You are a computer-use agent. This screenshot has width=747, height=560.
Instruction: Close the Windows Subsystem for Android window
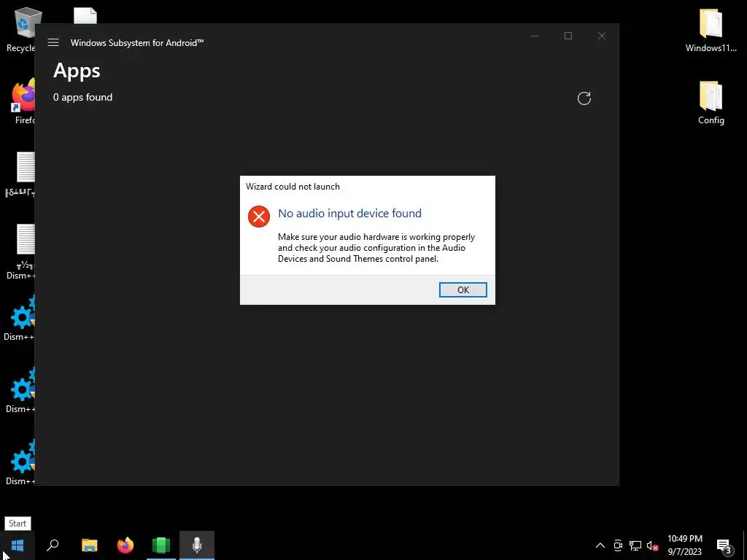(602, 36)
